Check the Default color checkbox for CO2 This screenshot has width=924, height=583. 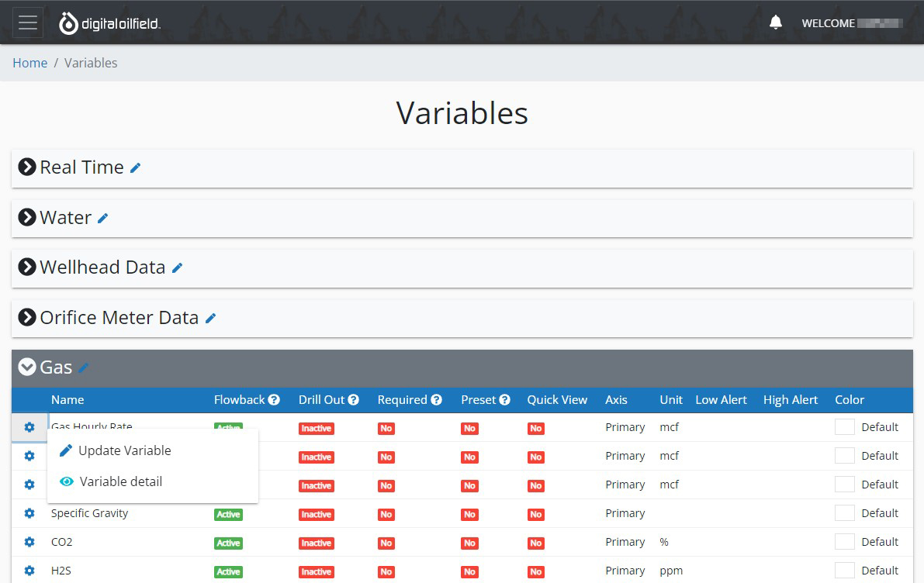click(x=844, y=540)
